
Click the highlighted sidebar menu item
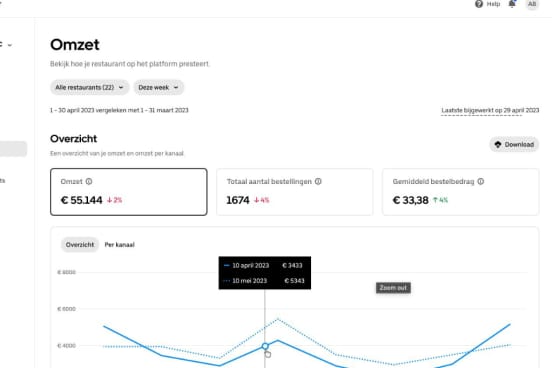coord(13,149)
